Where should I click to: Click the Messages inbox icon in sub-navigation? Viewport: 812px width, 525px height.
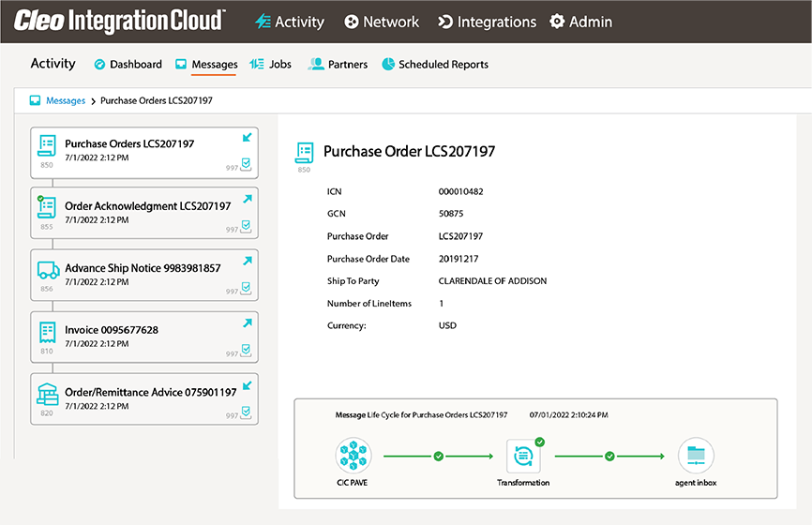181,64
